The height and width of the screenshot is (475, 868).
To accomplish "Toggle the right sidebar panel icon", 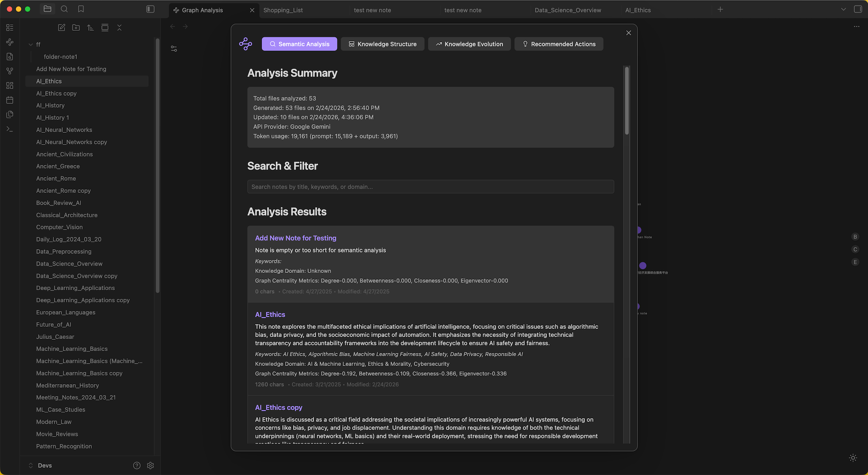I will 858,9.
